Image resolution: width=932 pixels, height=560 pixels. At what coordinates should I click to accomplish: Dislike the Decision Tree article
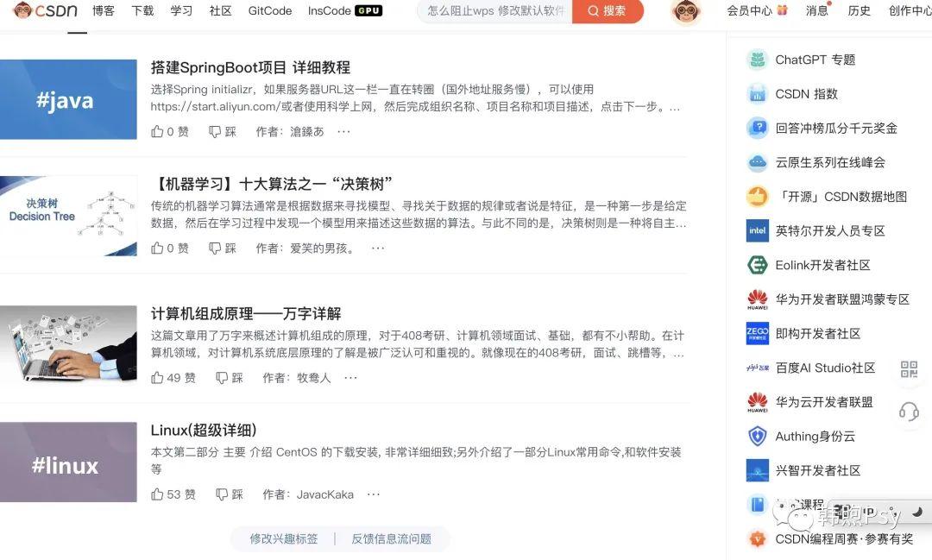point(223,248)
